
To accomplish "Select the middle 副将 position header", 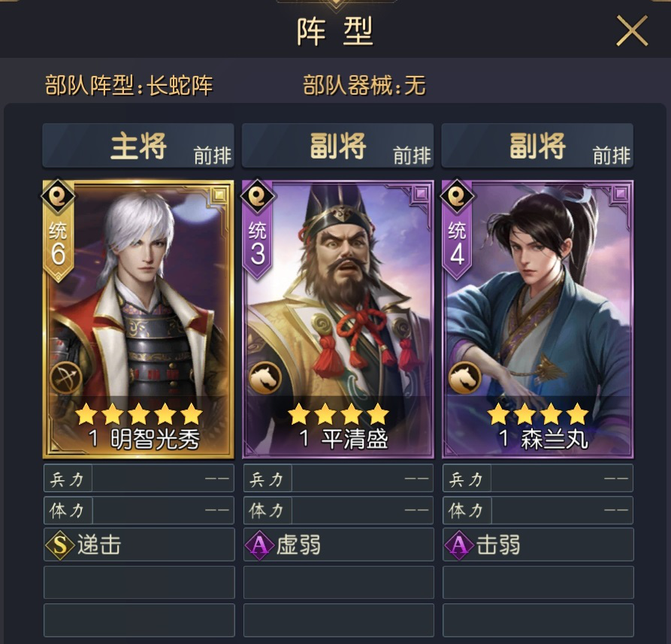I will coord(337,146).
